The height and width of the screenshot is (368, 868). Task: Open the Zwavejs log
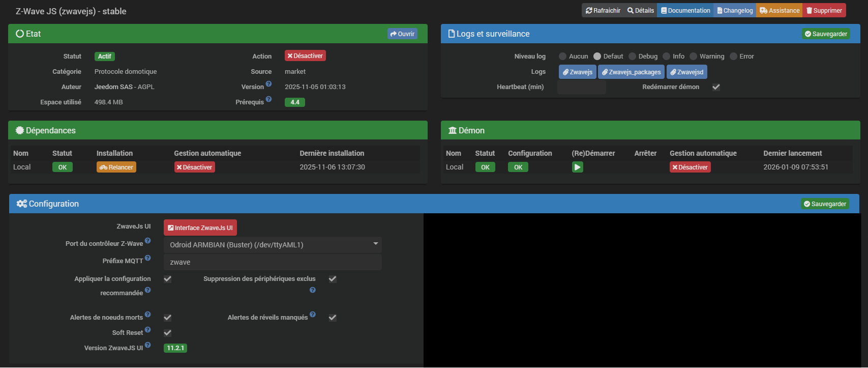578,72
